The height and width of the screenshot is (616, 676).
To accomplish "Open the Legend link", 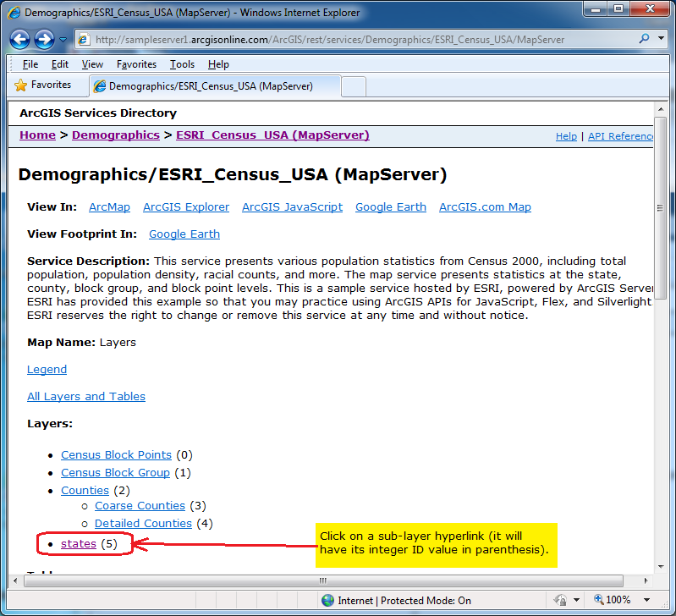I will [47, 370].
